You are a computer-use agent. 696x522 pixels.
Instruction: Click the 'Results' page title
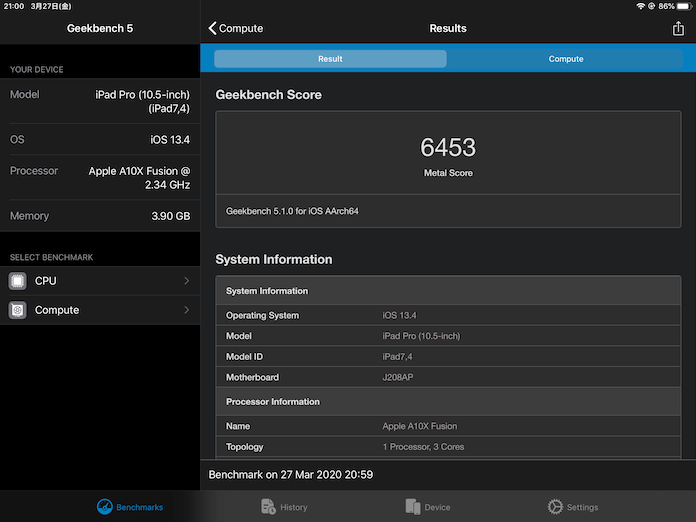point(448,28)
